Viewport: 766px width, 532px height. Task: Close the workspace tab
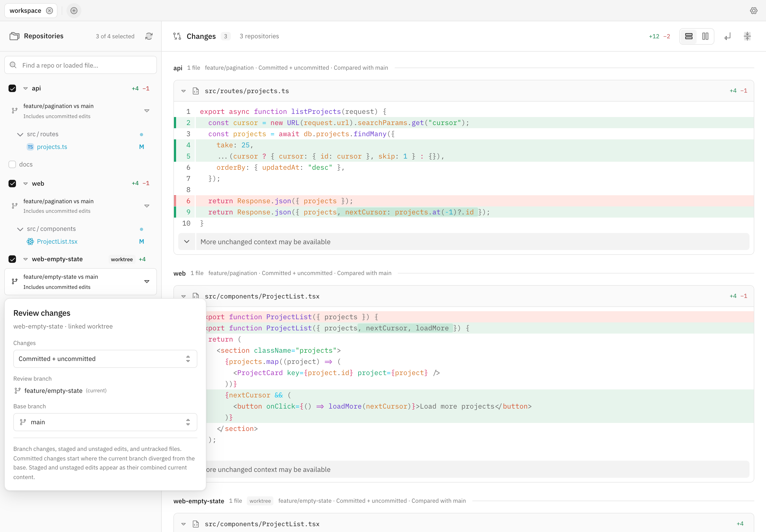[49, 11]
